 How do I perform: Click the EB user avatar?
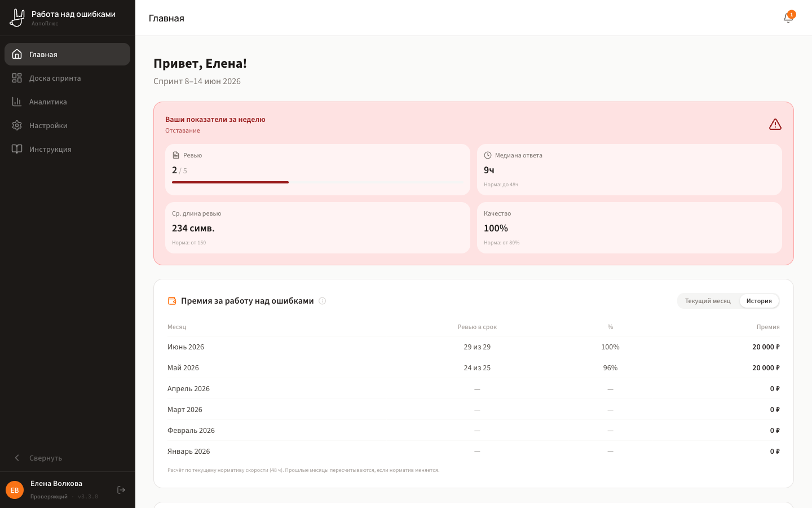pos(15,490)
